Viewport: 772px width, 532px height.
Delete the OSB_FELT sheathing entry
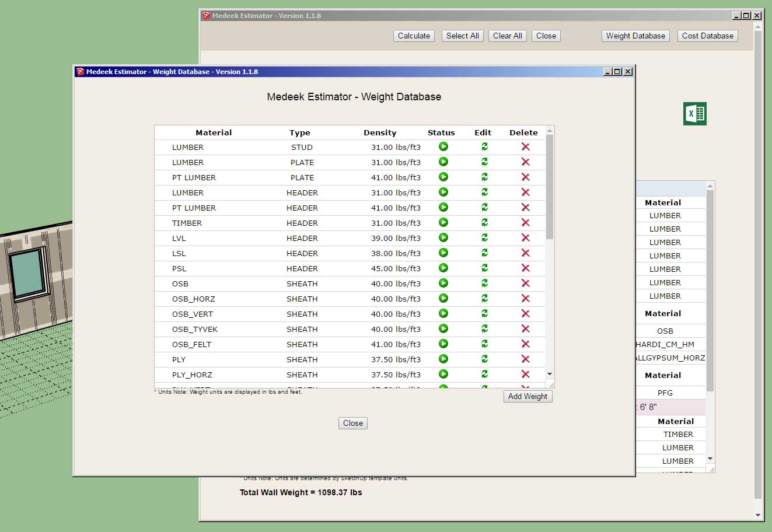tap(525, 344)
